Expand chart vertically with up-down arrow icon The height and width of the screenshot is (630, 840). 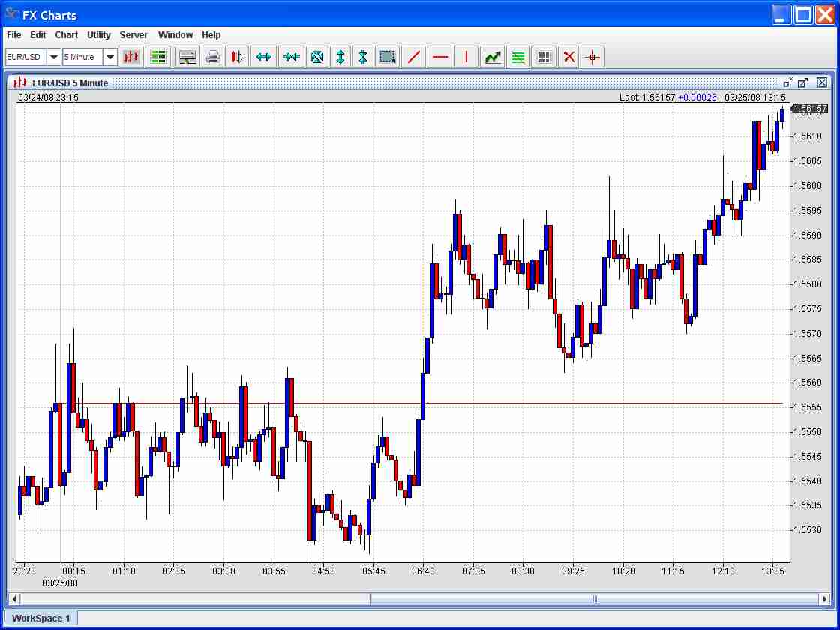click(340, 57)
